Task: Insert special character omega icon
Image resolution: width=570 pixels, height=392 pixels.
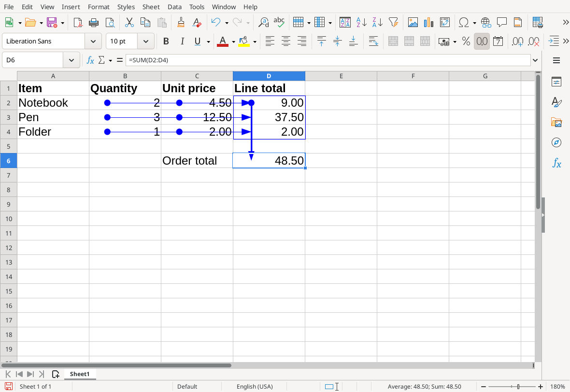Action: click(464, 23)
